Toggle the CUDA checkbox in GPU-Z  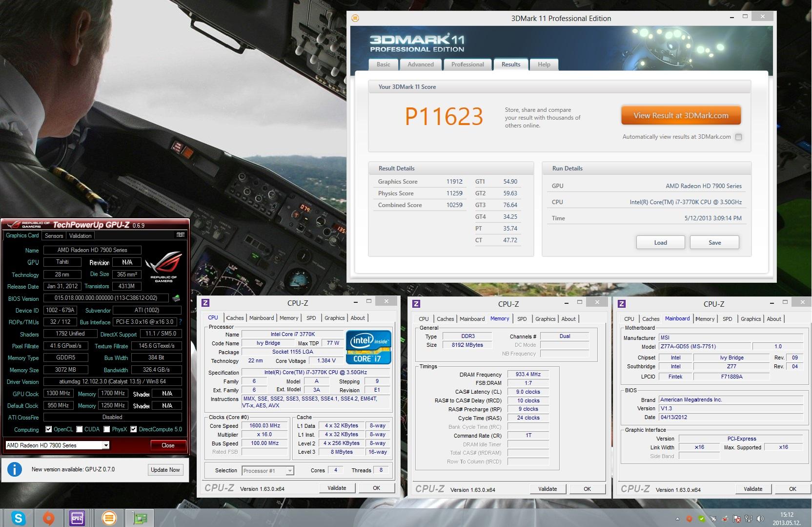click(x=79, y=429)
